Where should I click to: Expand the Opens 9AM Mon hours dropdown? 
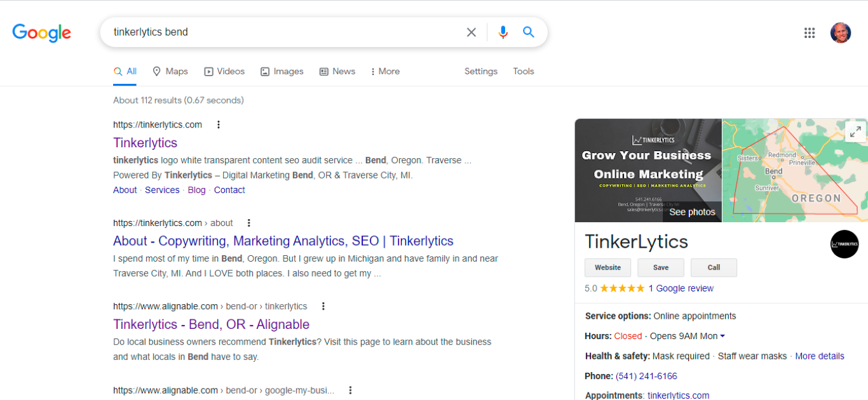pos(688,336)
